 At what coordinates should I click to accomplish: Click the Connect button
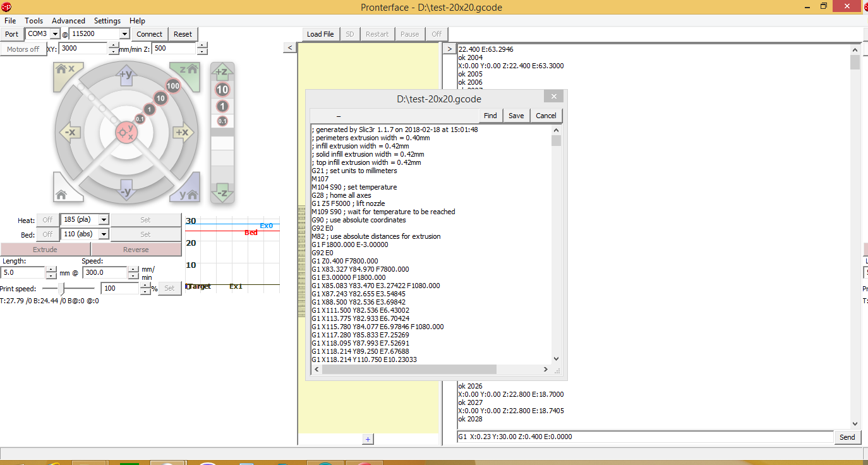pyautogui.click(x=149, y=34)
